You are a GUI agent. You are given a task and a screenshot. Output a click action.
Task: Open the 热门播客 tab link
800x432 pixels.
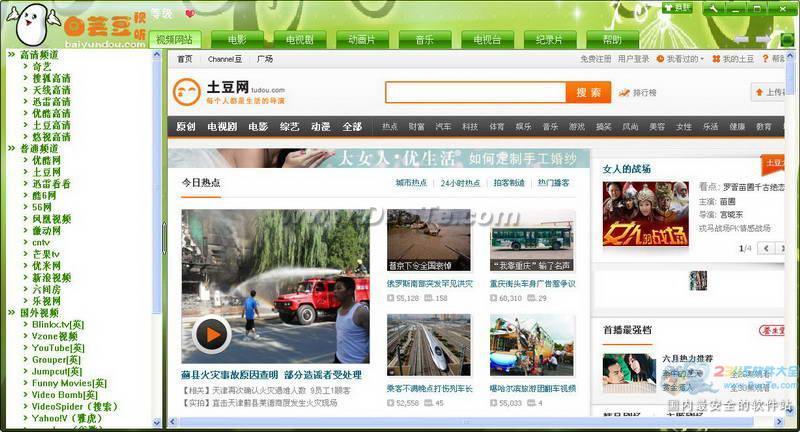point(554,183)
